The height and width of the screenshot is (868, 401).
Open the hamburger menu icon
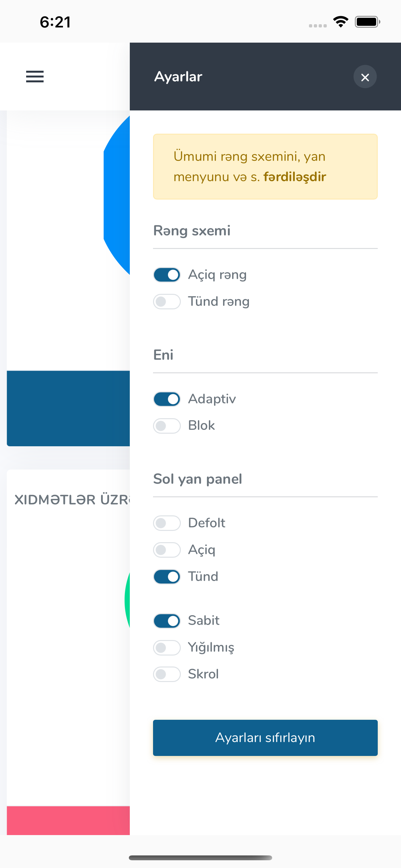[x=35, y=77]
